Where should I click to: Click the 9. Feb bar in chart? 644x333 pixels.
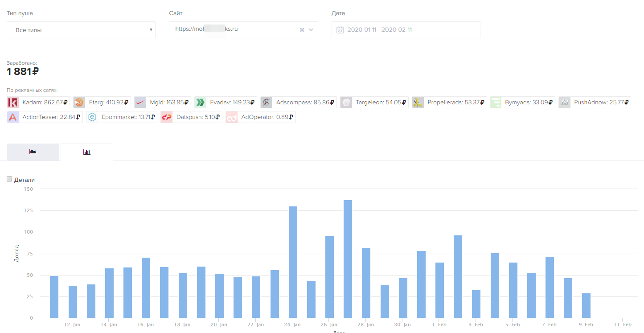[x=586, y=305]
